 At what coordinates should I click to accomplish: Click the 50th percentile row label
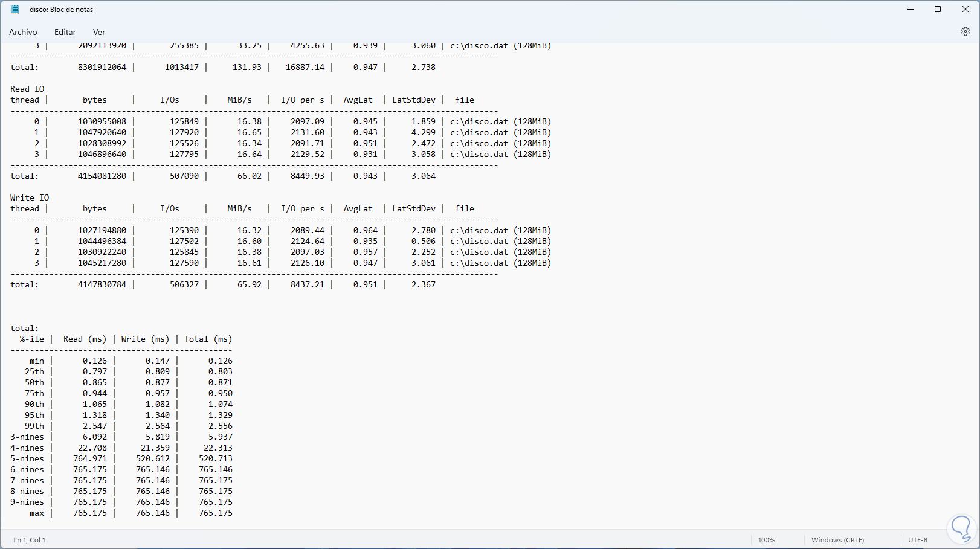tap(34, 382)
